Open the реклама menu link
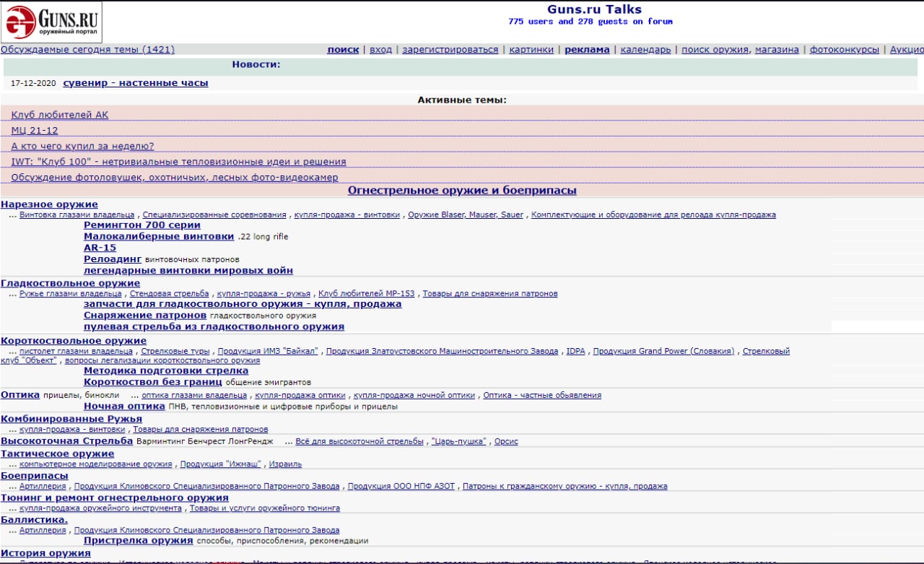 point(587,50)
